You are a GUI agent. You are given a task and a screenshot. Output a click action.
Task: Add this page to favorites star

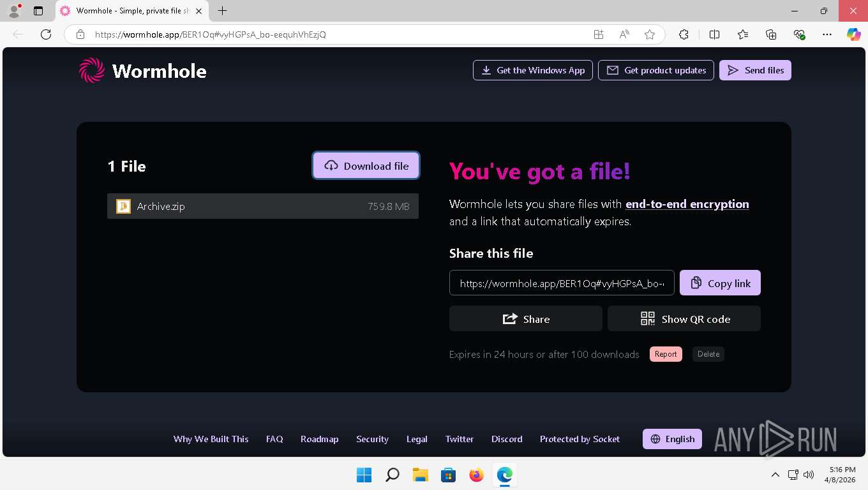click(x=650, y=34)
